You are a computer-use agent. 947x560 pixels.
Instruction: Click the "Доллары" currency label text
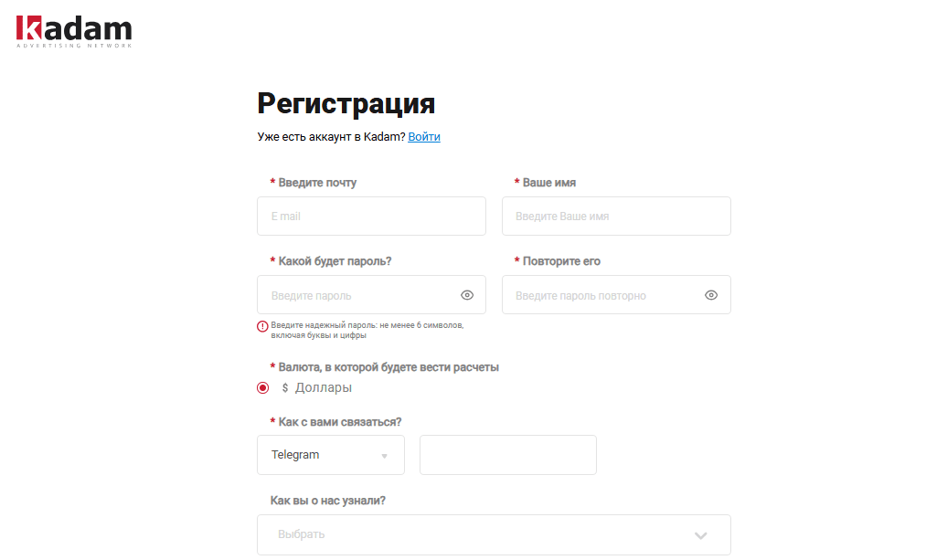tap(323, 388)
